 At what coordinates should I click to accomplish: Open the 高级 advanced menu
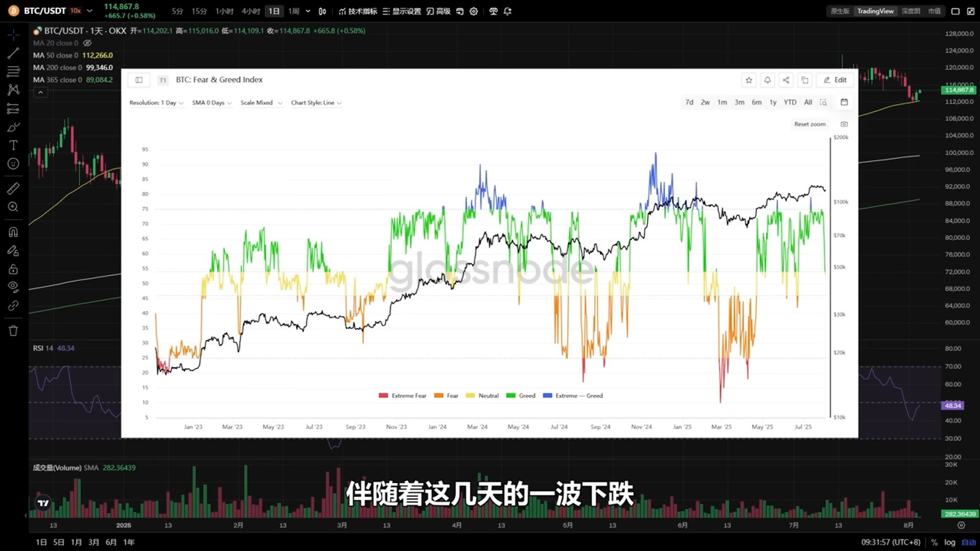[438, 11]
